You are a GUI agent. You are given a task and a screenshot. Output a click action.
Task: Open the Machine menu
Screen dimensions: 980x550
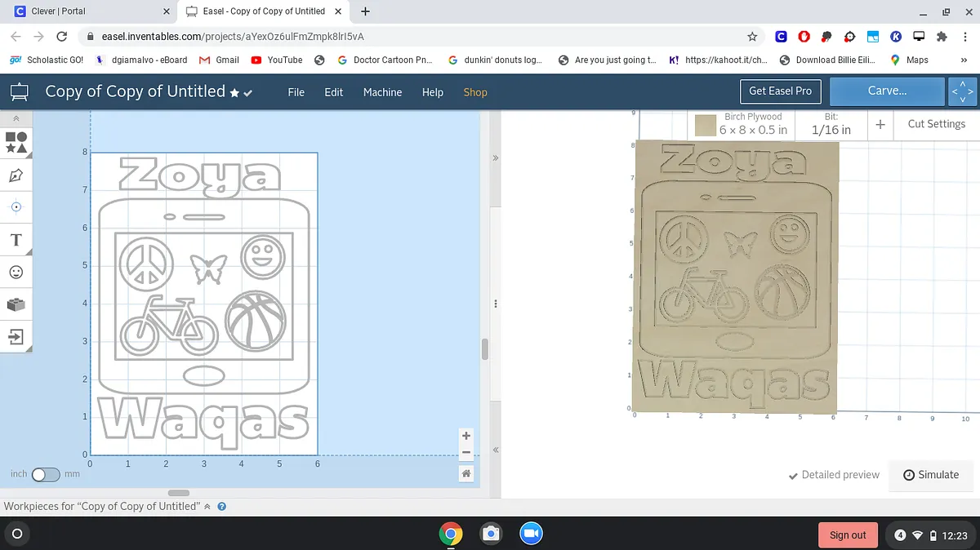pyautogui.click(x=382, y=92)
